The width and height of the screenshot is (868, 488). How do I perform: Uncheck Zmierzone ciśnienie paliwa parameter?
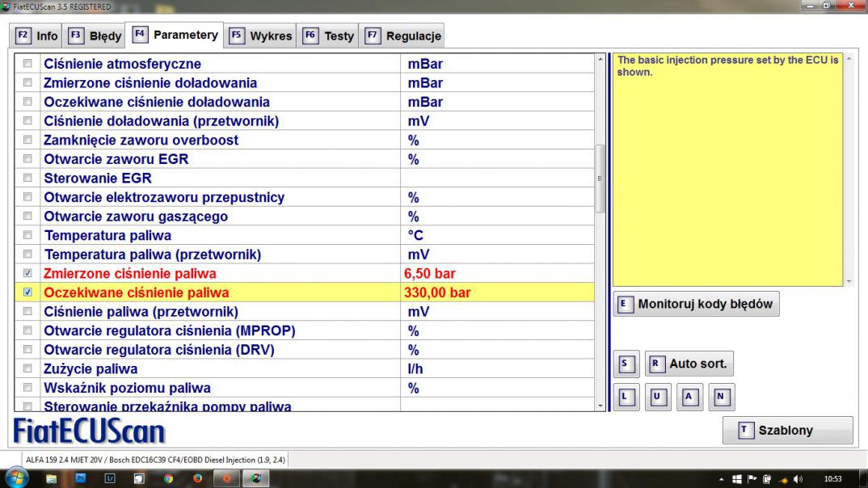point(28,274)
